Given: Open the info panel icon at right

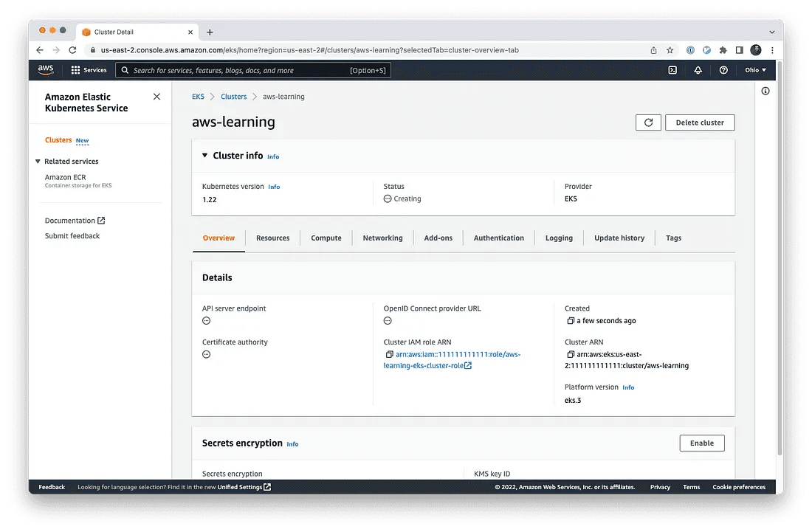Looking at the screenshot, I should 765,91.
